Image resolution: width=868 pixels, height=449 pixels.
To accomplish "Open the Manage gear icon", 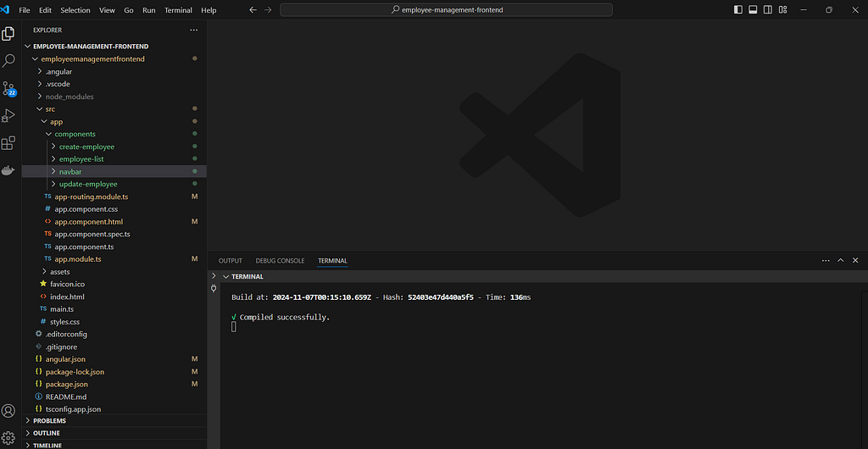I will coord(8,438).
